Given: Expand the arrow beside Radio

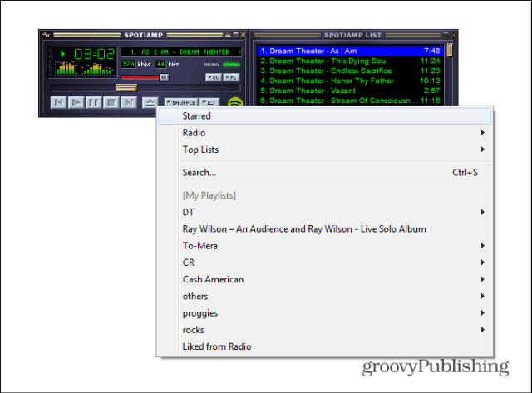Looking at the screenshot, I should click(482, 133).
